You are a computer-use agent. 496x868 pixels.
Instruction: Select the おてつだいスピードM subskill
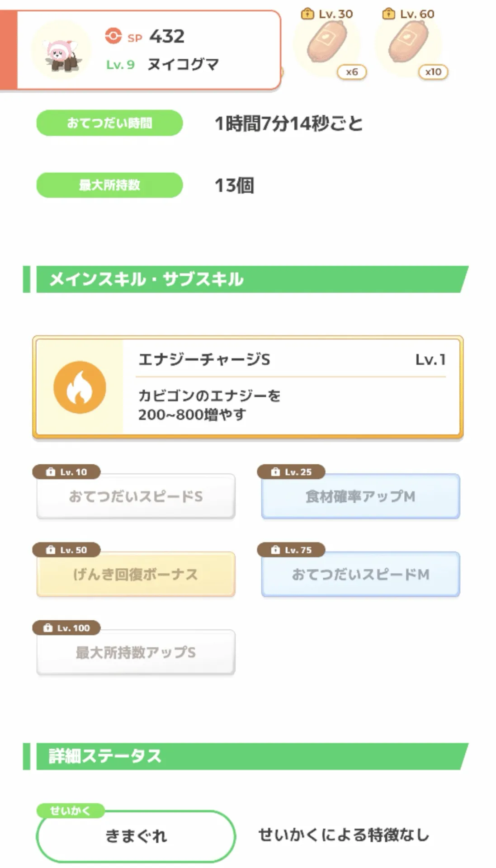tap(360, 574)
